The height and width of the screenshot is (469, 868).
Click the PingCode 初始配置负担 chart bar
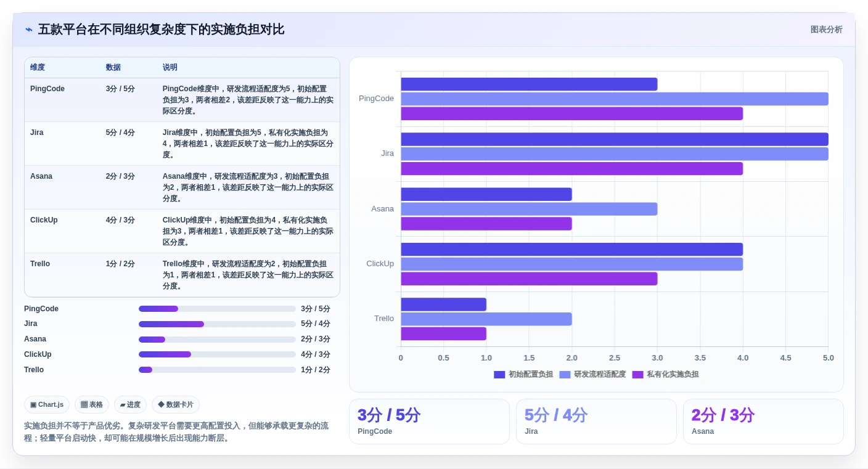coord(529,84)
